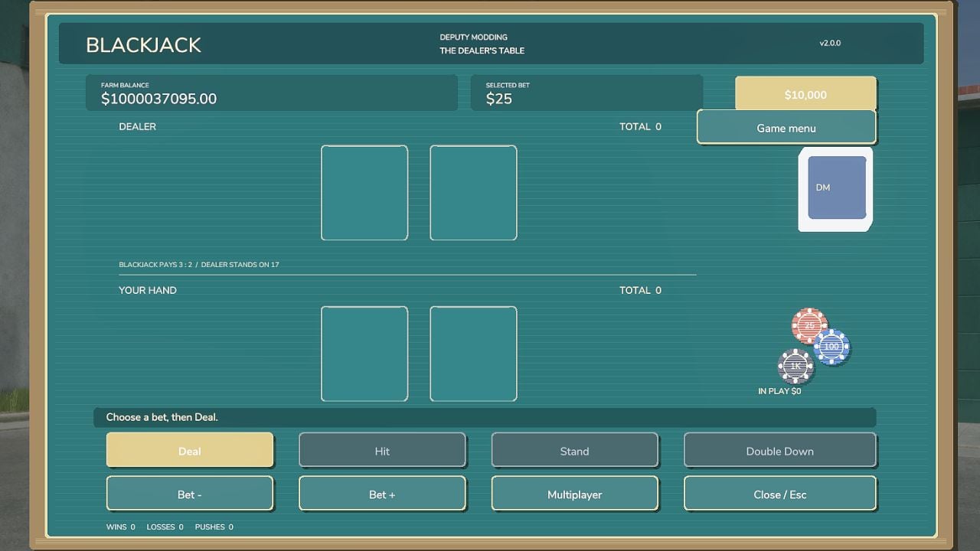Increase wager with Bet +
The image size is (980, 551).
click(x=382, y=494)
